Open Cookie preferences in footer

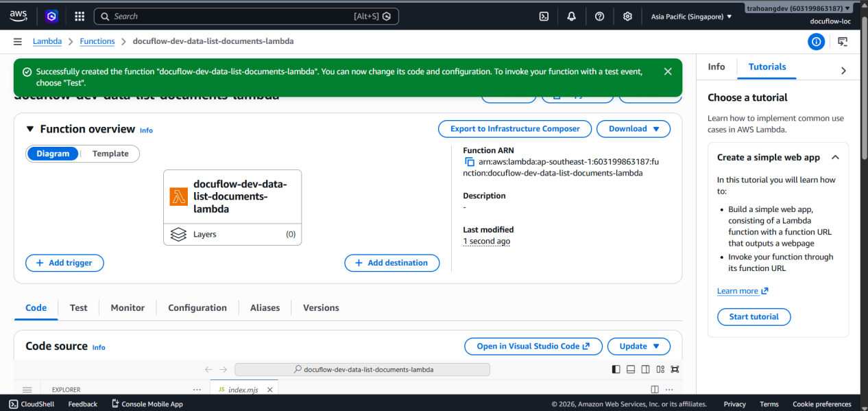click(x=822, y=404)
